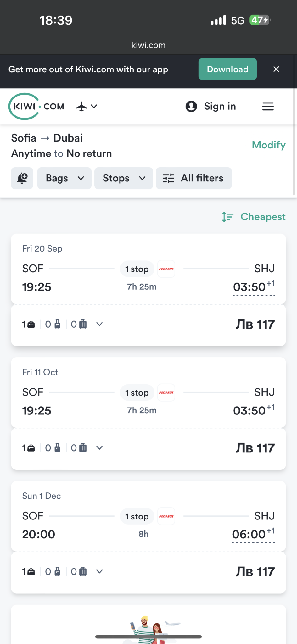Expand the travel type airplane dropdown

point(87,107)
